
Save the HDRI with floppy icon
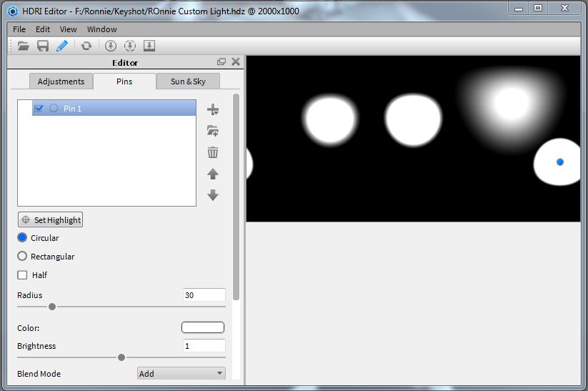[43, 46]
